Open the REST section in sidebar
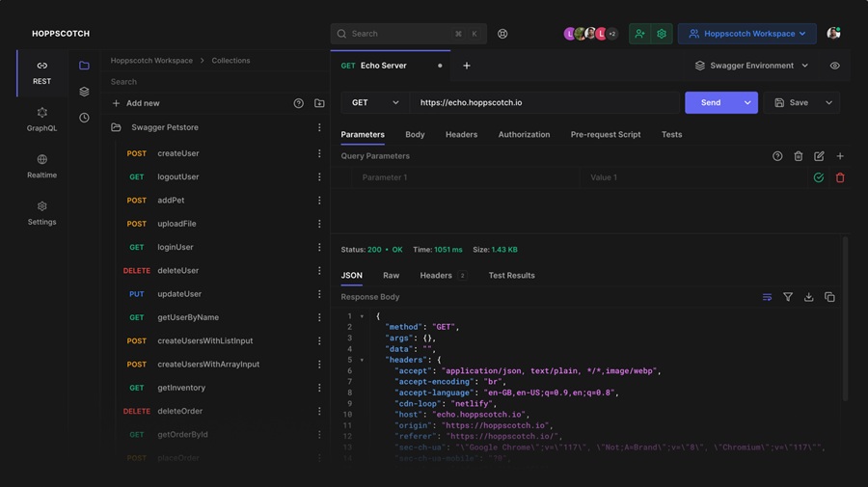 (x=42, y=73)
